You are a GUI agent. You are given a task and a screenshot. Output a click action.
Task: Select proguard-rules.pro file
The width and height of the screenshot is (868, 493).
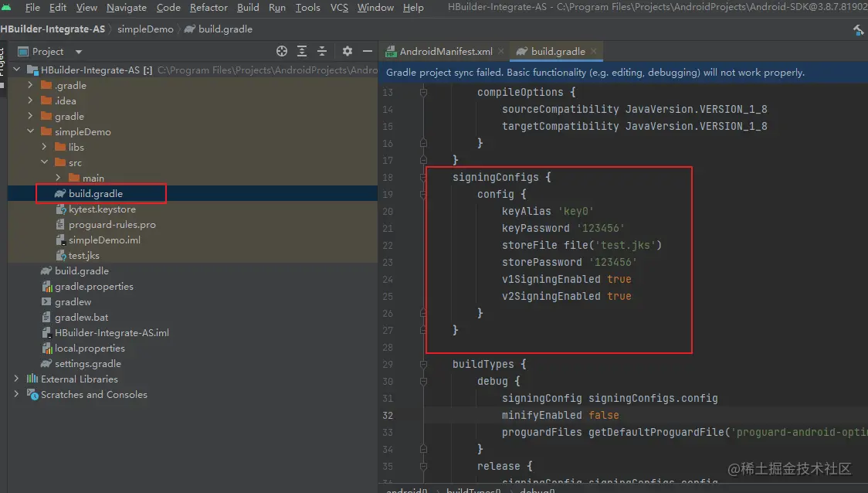tap(112, 224)
